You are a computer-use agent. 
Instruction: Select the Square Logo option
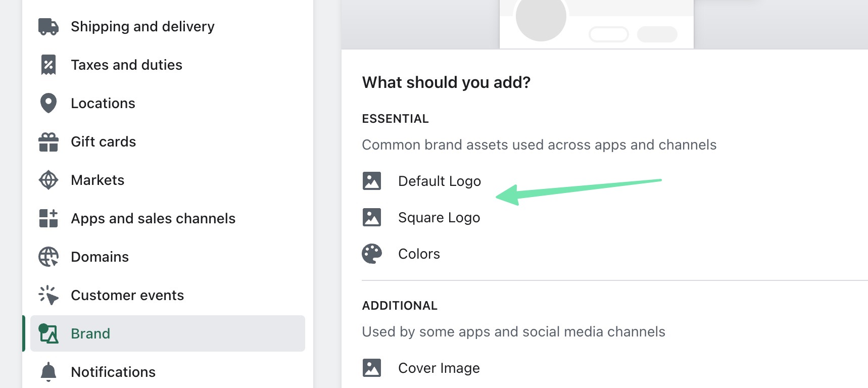pyautogui.click(x=439, y=218)
